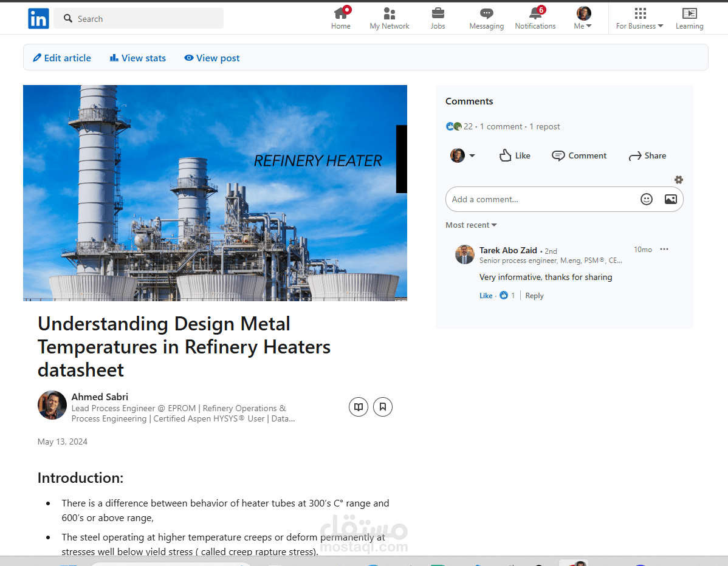Expand the Most recent sort dropdown
728x566 pixels.
click(x=471, y=225)
